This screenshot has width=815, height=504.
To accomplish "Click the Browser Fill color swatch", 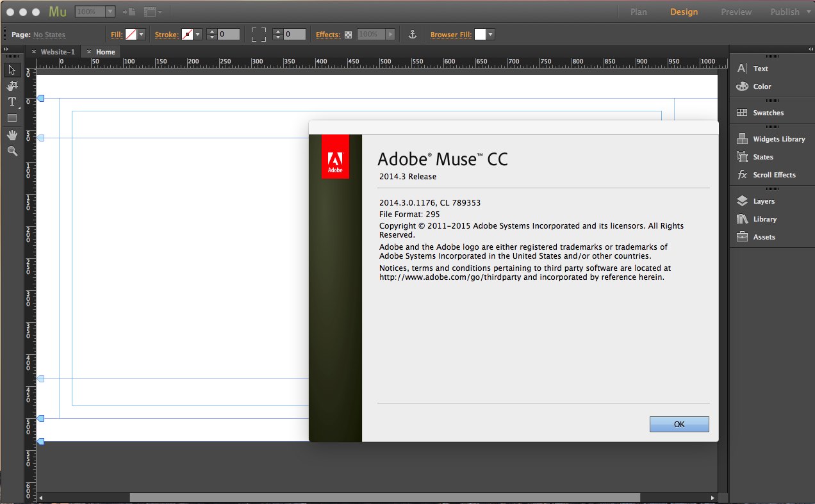I will 479,35.
